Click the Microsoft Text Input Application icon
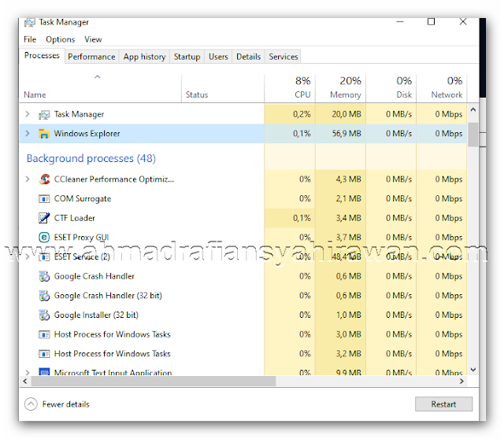 (44, 371)
